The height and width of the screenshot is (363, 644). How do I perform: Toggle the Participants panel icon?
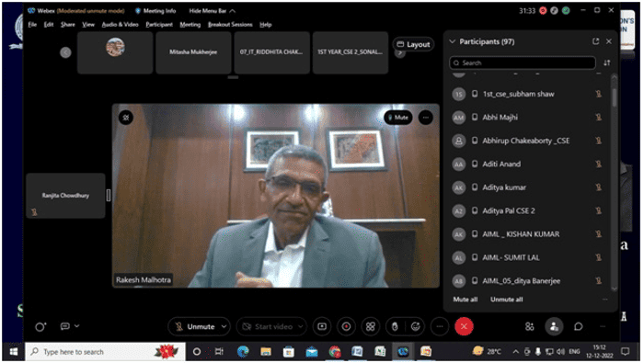tap(554, 327)
